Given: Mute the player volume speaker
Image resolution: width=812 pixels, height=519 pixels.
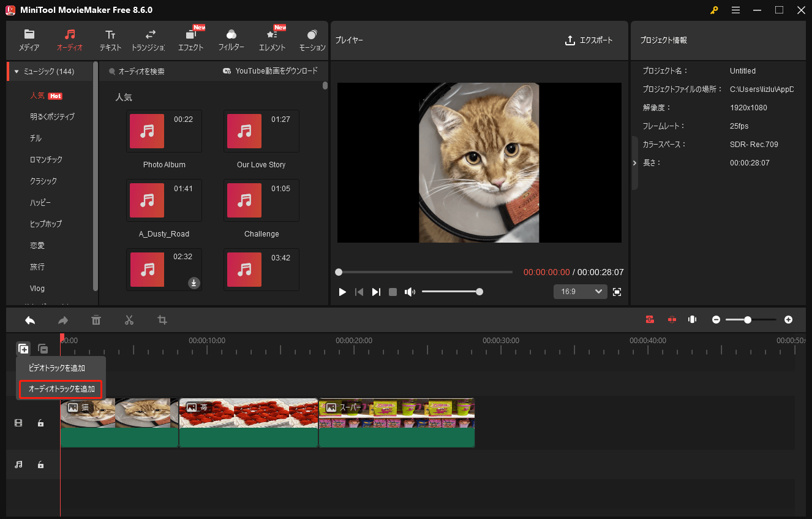Looking at the screenshot, I should [x=410, y=292].
